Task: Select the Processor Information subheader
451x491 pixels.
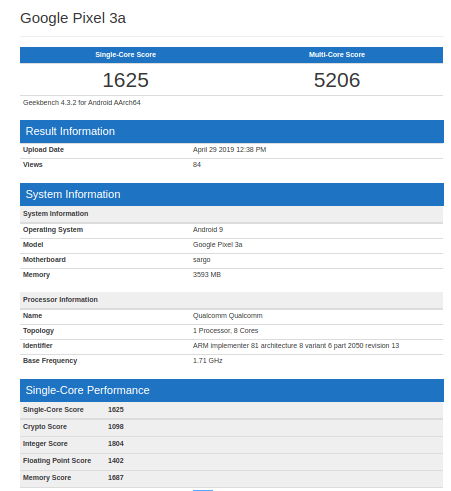Action: tap(231, 300)
